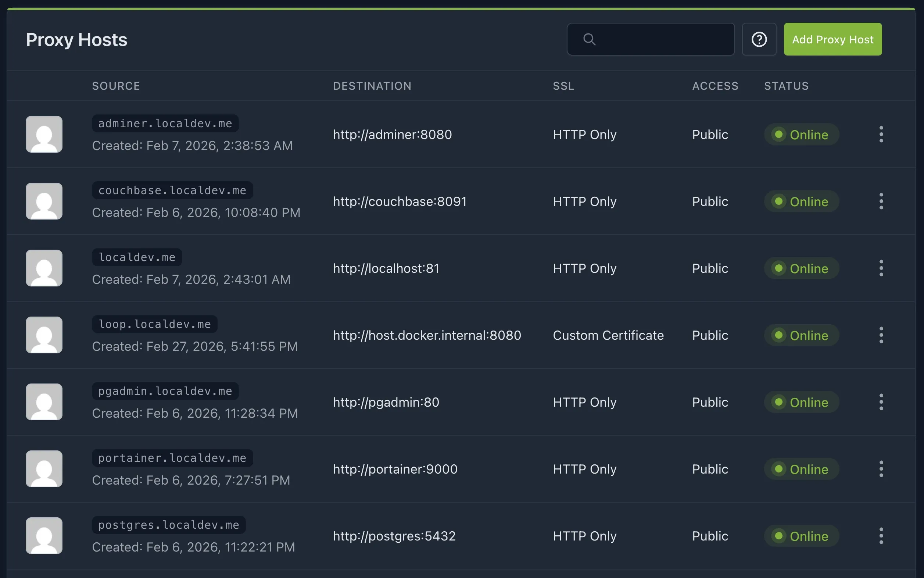Click Public access in loop.localdev.me row
The image size is (924, 578).
click(710, 335)
